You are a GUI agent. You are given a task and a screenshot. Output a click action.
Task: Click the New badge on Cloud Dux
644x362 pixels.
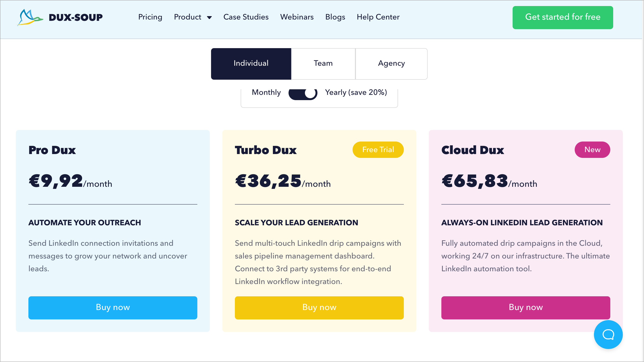coord(592,149)
